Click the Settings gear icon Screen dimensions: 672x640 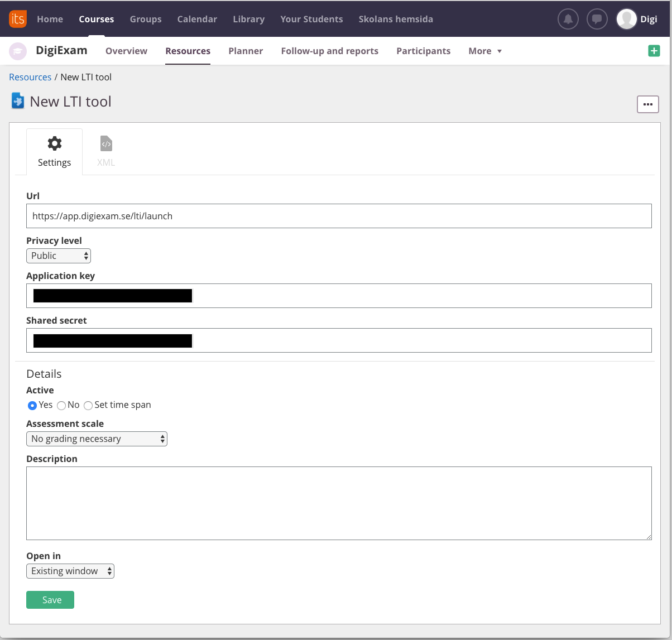point(54,143)
